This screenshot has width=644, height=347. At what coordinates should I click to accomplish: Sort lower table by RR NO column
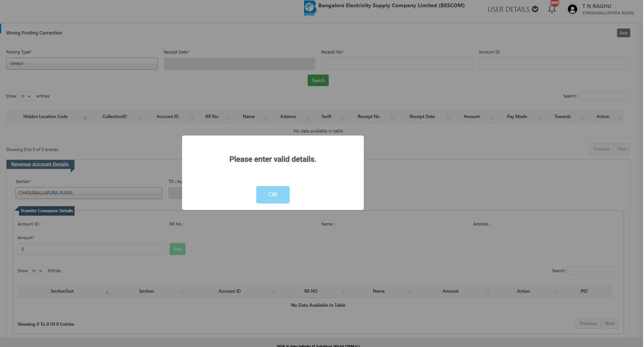[x=314, y=292]
